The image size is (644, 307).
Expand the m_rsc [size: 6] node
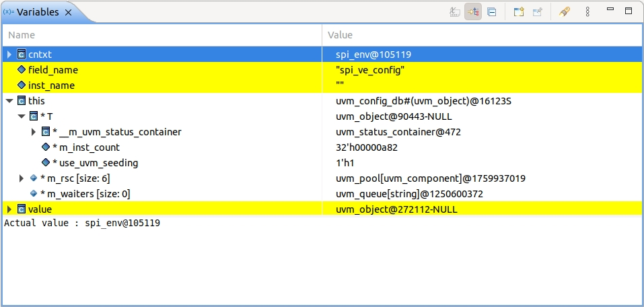tap(22, 178)
